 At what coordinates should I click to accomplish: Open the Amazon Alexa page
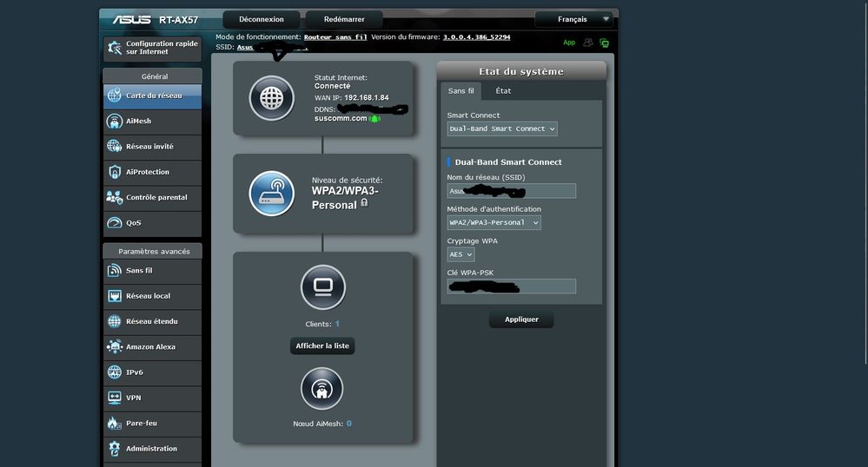pos(152,347)
